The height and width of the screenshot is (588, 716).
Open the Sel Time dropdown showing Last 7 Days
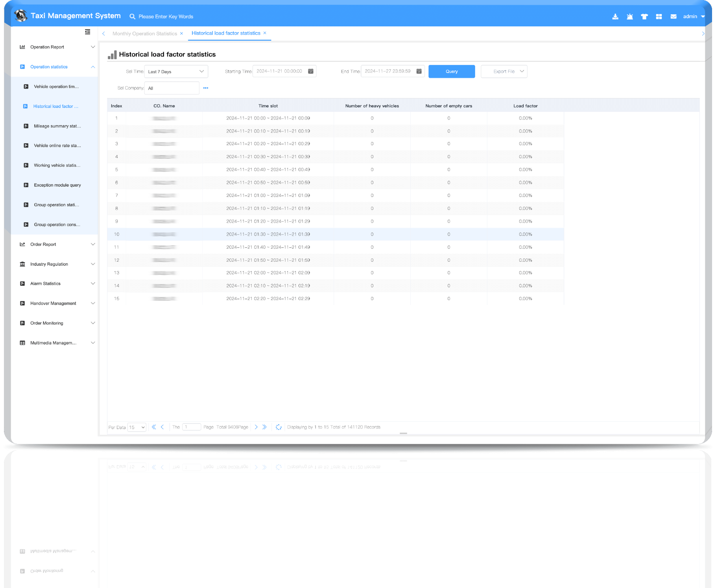(x=176, y=72)
